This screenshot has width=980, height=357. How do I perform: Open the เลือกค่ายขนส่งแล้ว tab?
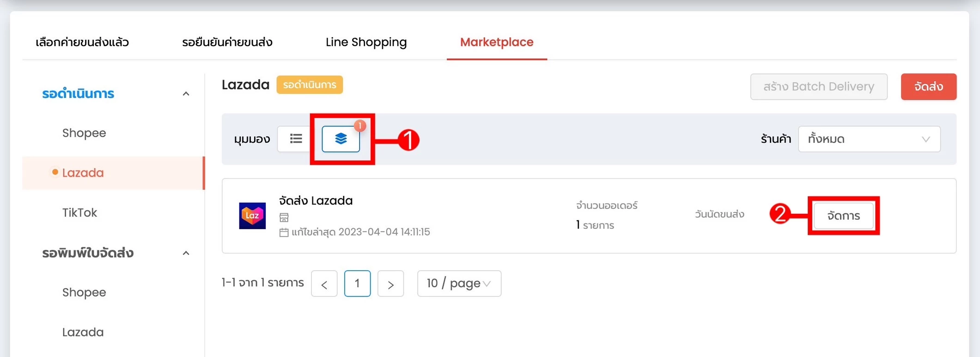coord(82,42)
